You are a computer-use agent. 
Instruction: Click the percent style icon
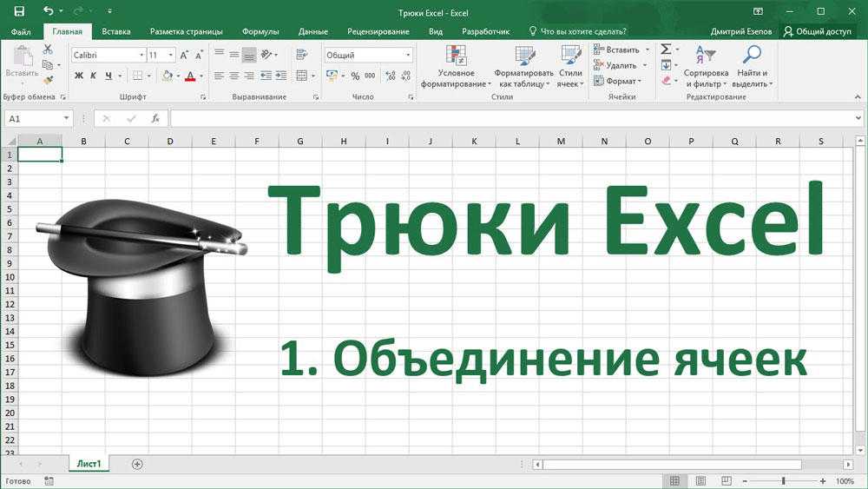[x=355, y=76]
